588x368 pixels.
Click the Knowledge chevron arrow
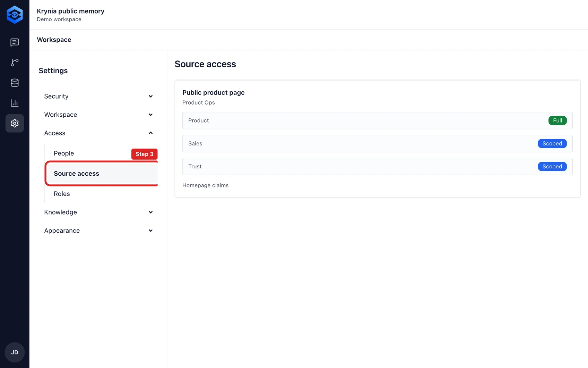pos(150,212)
